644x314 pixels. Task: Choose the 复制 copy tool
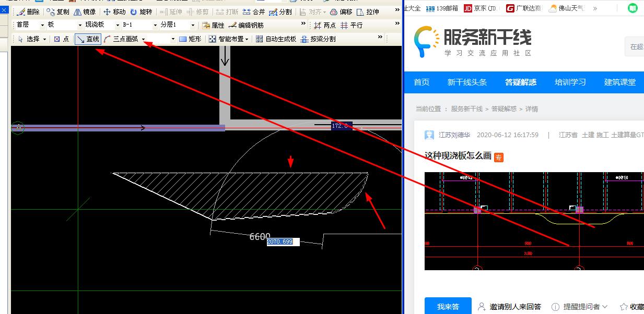click(x=58, y=12)
